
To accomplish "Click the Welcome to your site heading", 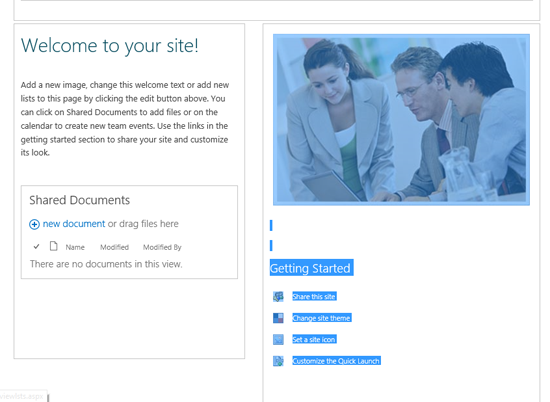I will tap(110, 46).
